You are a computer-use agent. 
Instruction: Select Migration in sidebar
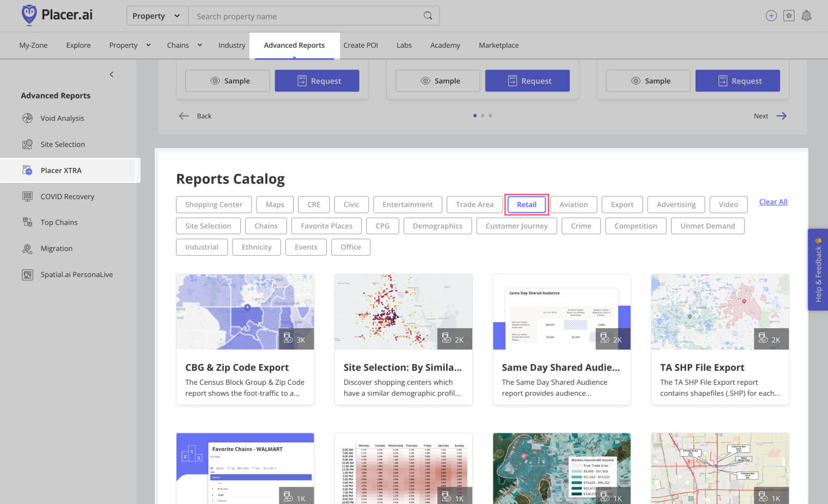[x=56, y=248]
